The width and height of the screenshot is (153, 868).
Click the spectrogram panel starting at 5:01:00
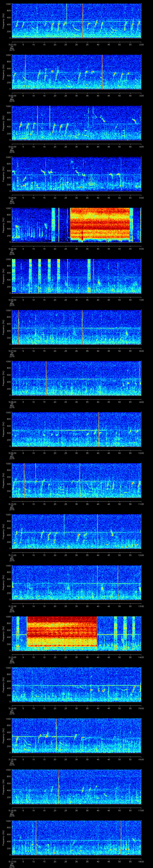point(77,21)
